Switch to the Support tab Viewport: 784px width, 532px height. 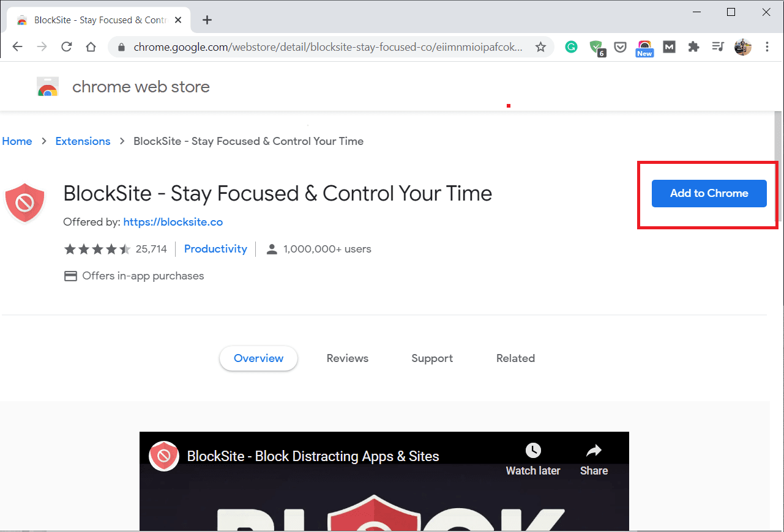click(x=432, y=358)
